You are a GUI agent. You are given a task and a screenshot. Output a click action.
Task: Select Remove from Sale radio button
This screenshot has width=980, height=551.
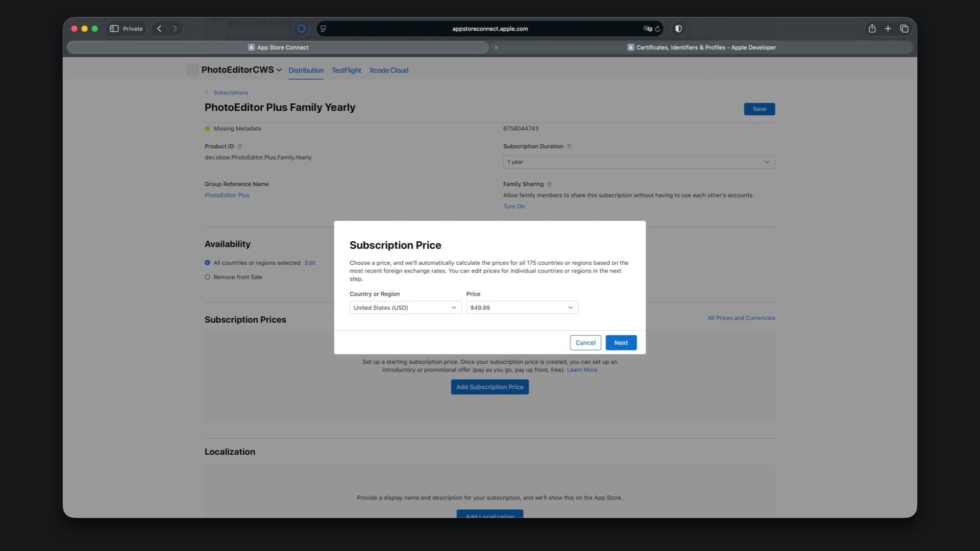[x=207, y=277]
